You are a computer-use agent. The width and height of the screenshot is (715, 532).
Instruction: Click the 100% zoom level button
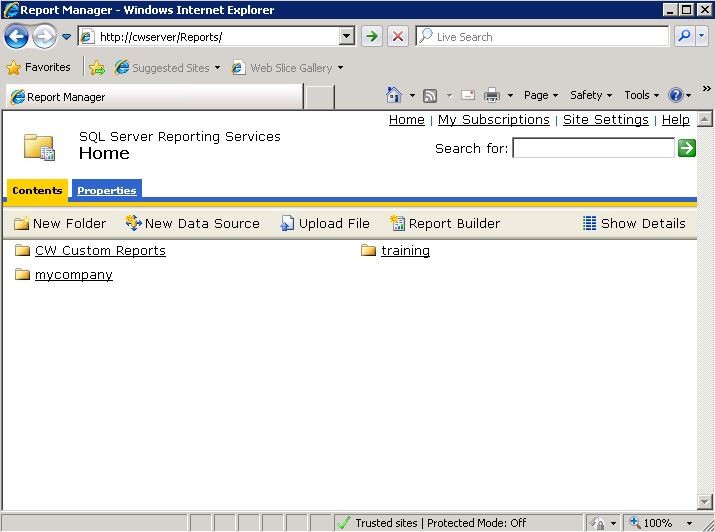[651, 523]
